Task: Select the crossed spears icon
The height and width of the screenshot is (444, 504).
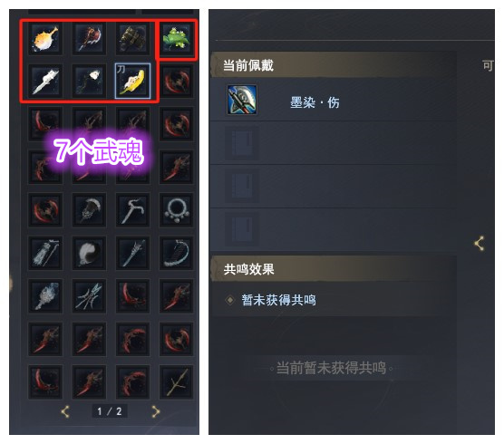Action: point(89,296)
